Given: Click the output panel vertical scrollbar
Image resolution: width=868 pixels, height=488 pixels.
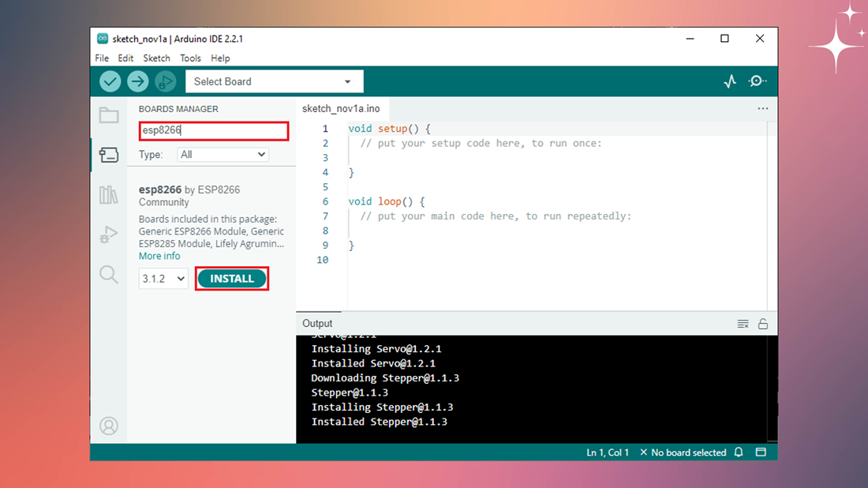Looking at the screenshot, I should pos(773,388).
